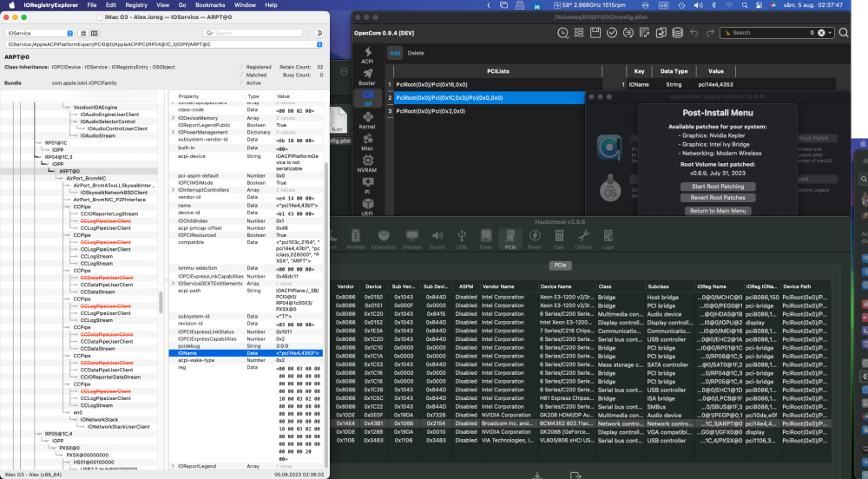Open the Logs tool in Hackintool toolbar

tap(608, 239)
